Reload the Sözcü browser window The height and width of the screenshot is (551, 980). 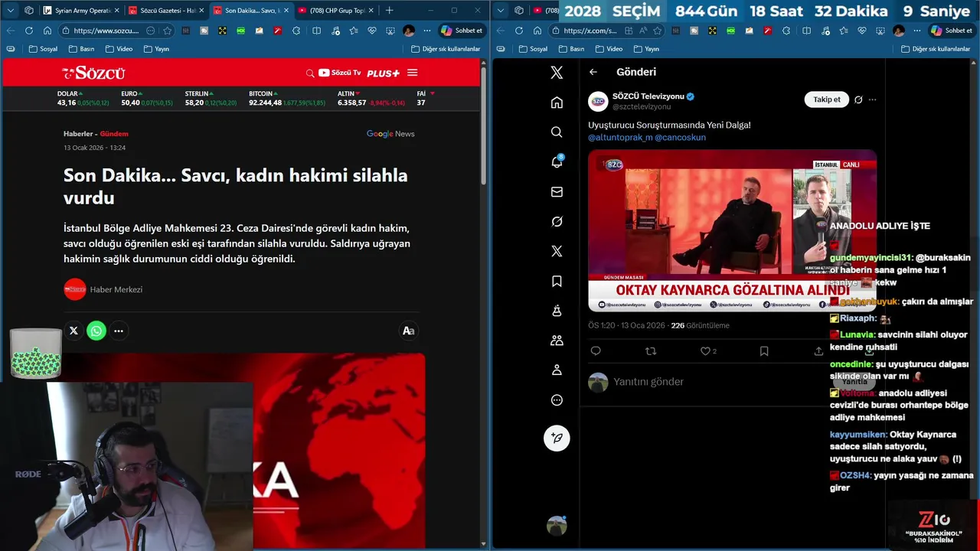point(29,31)
